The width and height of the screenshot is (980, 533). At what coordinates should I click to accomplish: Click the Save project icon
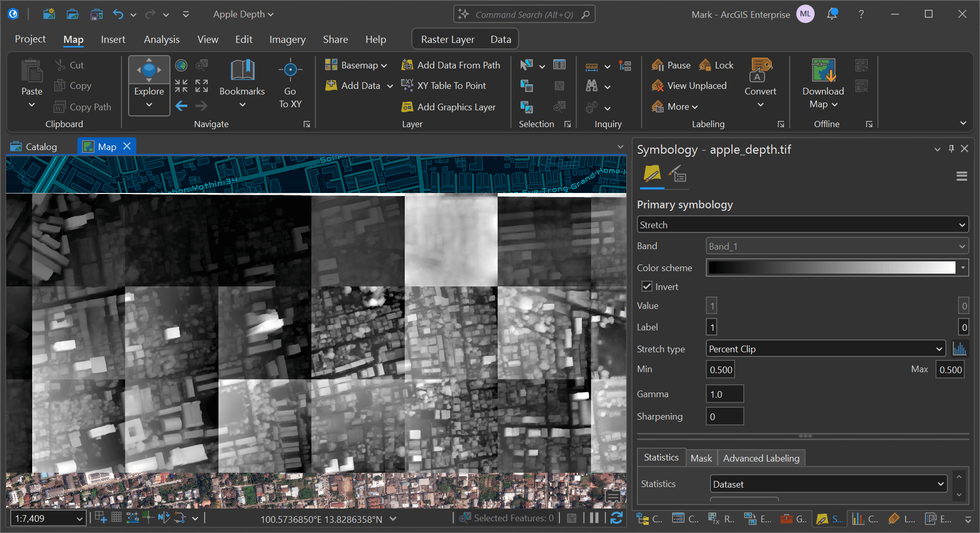click(x=96, y=14)
